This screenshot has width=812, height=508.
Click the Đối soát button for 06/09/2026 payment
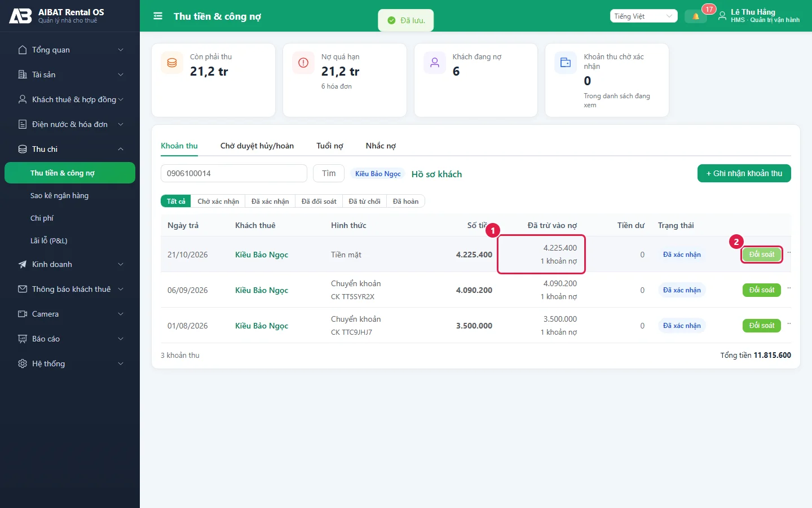762,290
